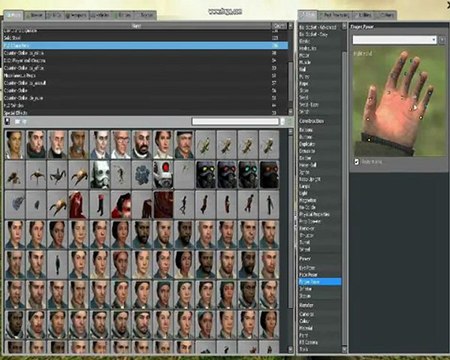This screenshot has height=360, width=450.
Task: Select the Counter-Strike cs_office row
Action: tap(146, 68)
